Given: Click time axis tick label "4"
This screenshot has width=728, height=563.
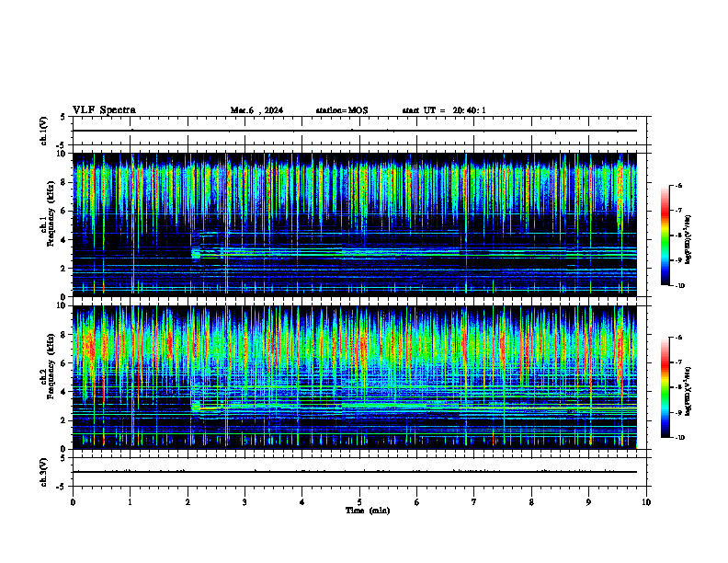Looking at the screenshot, I should (301, 502).
